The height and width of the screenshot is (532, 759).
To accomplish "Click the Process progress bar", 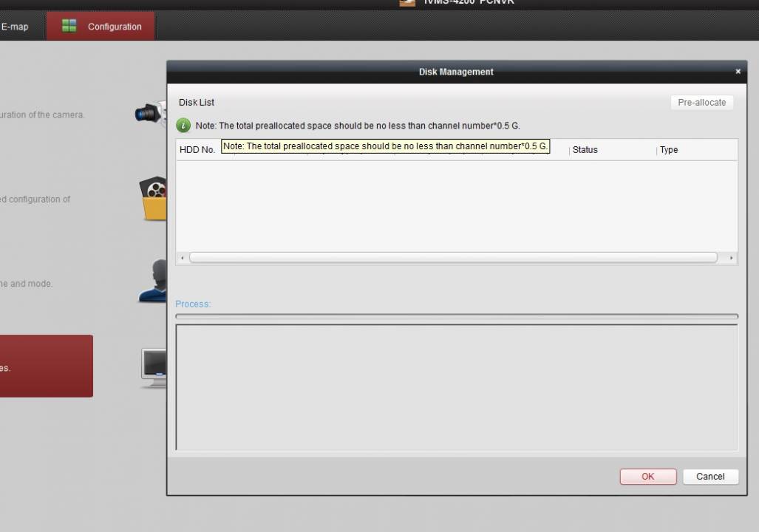I will 457,316.
